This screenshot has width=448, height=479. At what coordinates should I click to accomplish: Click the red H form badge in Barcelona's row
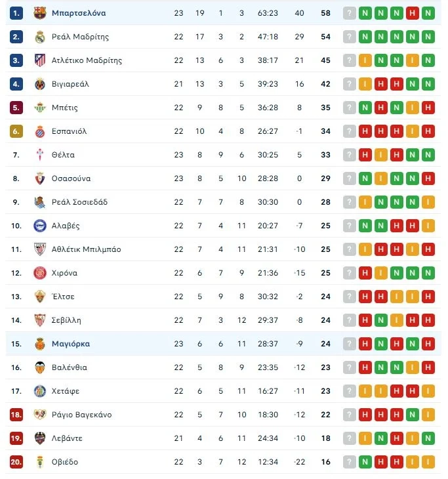(412, 13)
